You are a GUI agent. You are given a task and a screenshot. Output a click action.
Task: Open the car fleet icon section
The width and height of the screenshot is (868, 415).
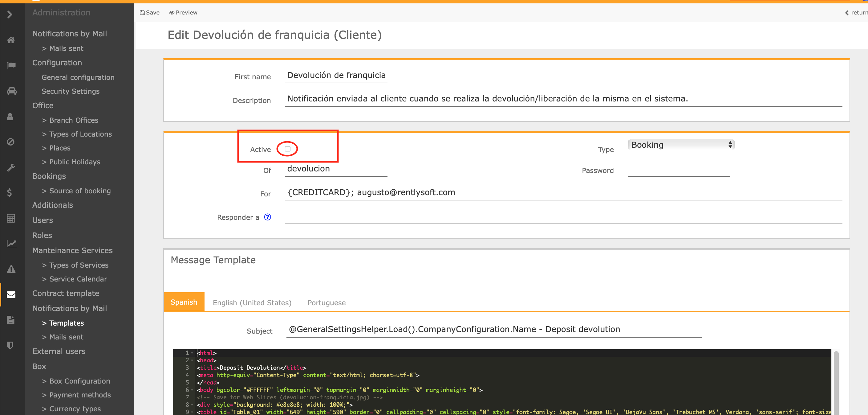(x=11, y=91)
